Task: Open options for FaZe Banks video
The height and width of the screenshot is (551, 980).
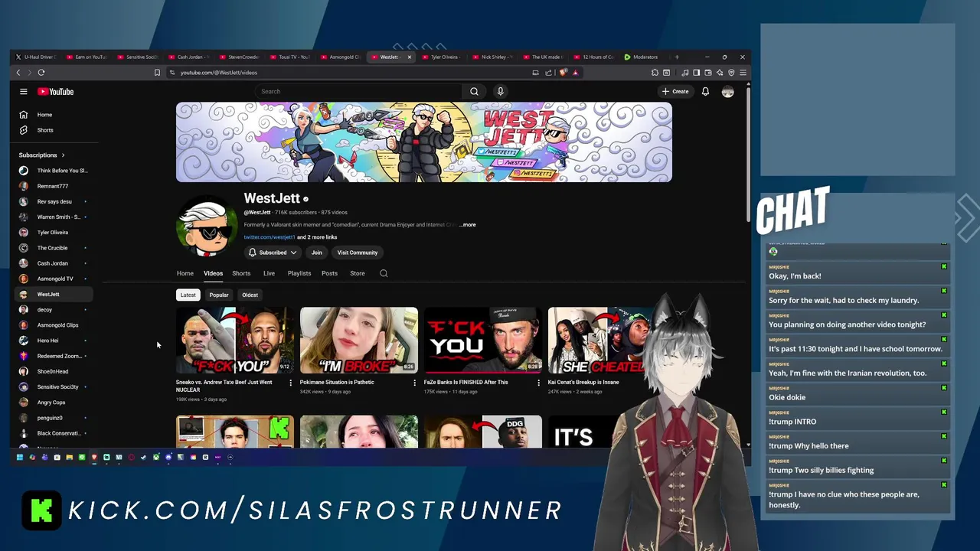Action: tap(538, 383)
